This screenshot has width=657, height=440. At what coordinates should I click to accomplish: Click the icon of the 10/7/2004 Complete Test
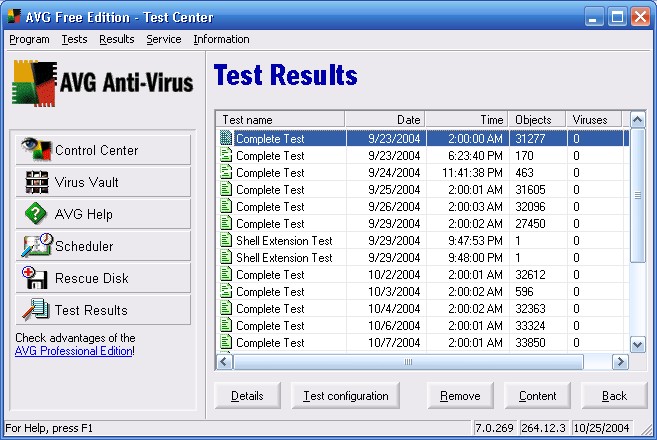(x=226, y=342)
